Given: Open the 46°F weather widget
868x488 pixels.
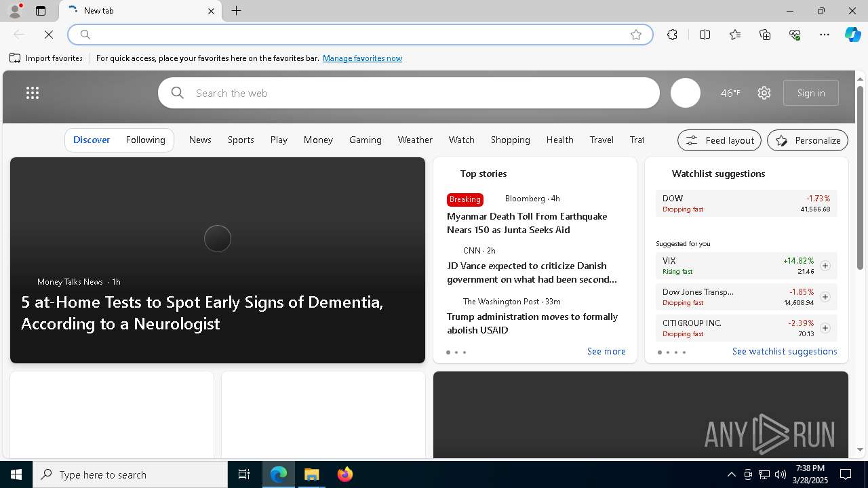Looking at the screenshot, I should pyautogui.click(x=730, y=93).
